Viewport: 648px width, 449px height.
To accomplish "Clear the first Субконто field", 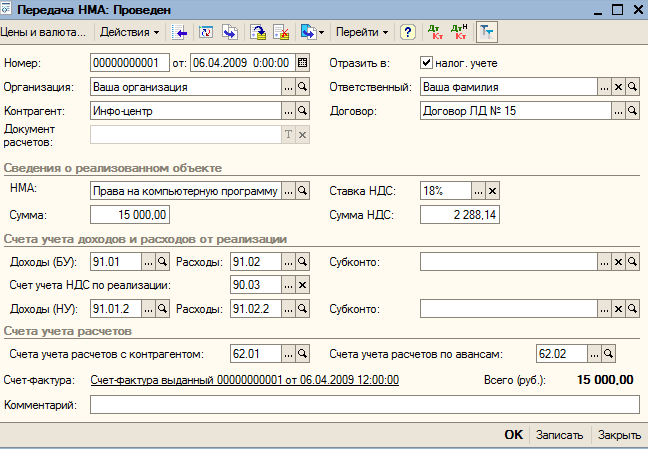I will 618,262.
